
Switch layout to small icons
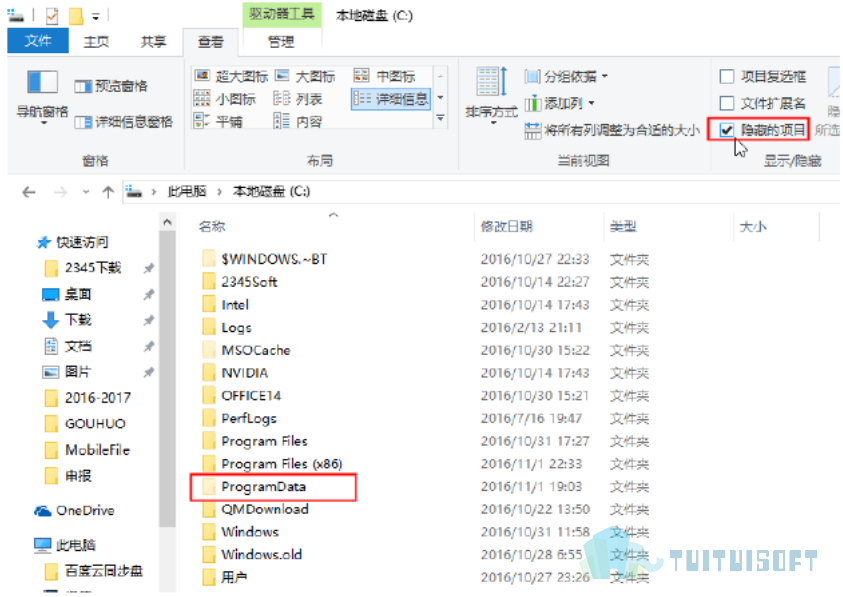225,99
